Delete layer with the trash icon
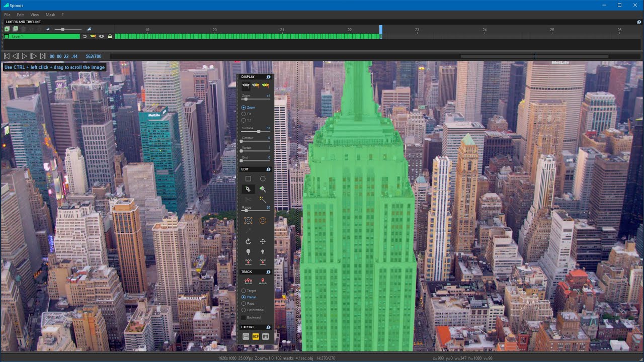644x362 pixels. (23, 29)
